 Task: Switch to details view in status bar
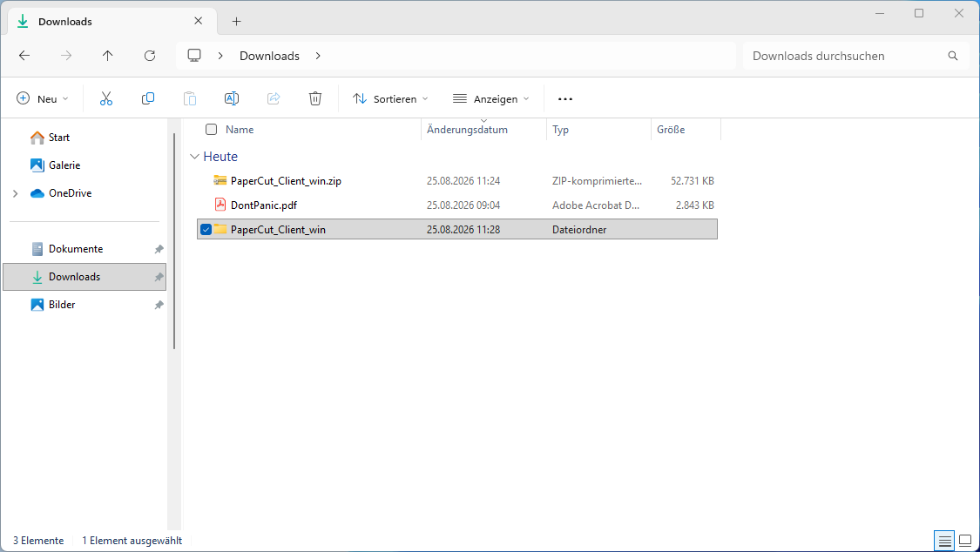point(944,541)
